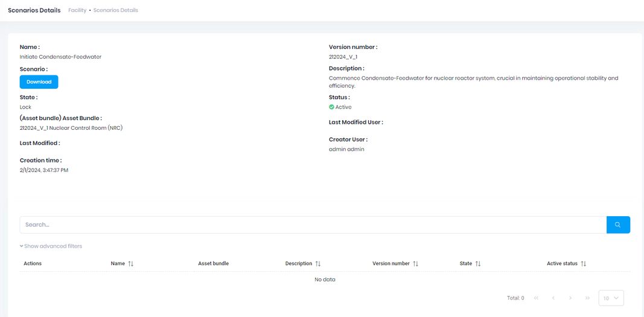Screen dimensions: 644x317
Task: Sort by Active status column arrows
Action: 584,264
